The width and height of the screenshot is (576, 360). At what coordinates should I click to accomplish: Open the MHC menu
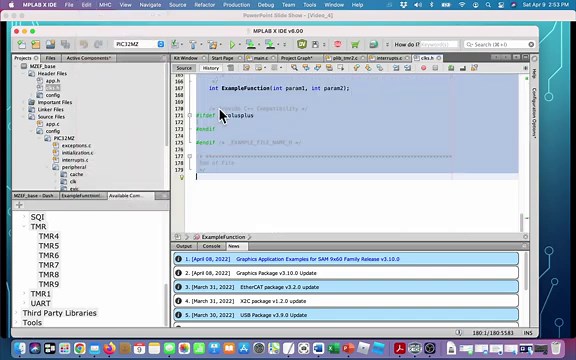(x=105, y=5)
